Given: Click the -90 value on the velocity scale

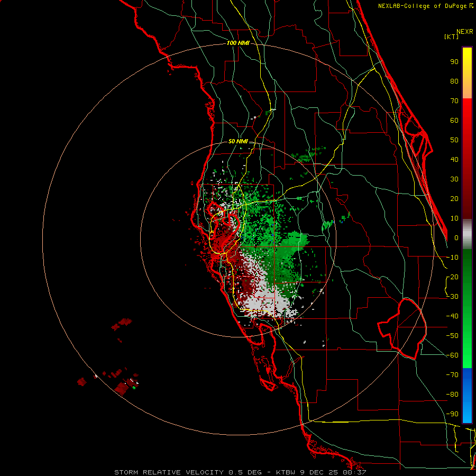Looking at the screenshot, I should [x=452, y=414].
